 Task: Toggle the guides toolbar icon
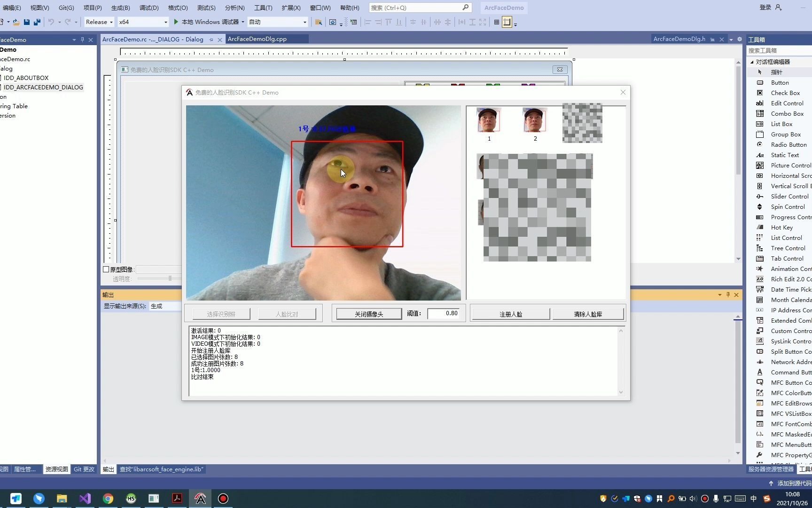coord(507,22)
